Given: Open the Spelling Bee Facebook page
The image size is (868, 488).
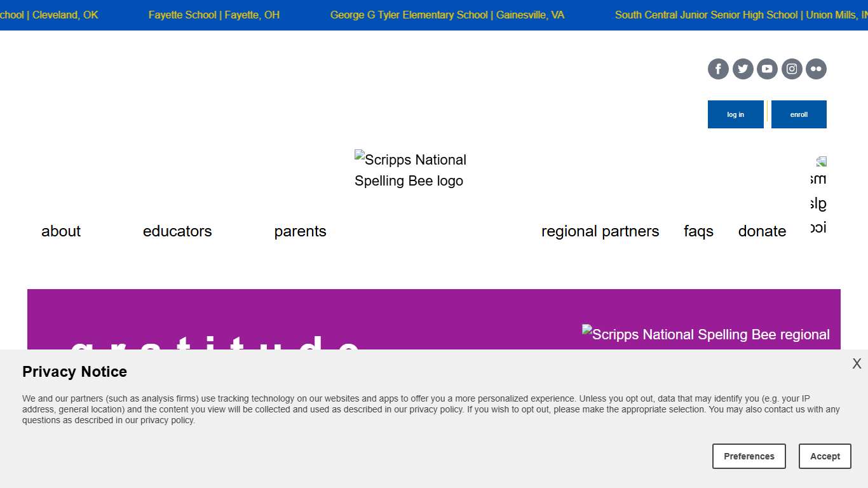Looking at the screenshot, I should pos(718,69).
